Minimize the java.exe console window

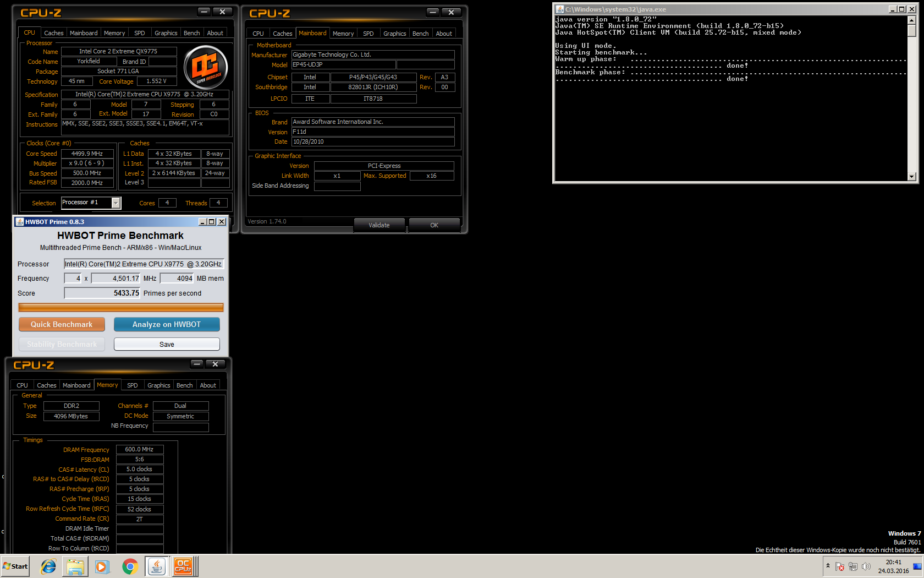[893, 9]
